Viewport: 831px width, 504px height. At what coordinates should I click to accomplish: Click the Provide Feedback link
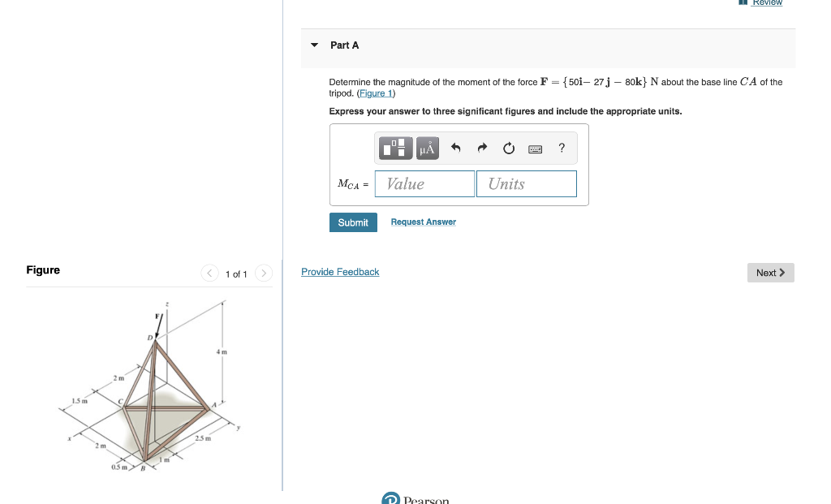340,272
